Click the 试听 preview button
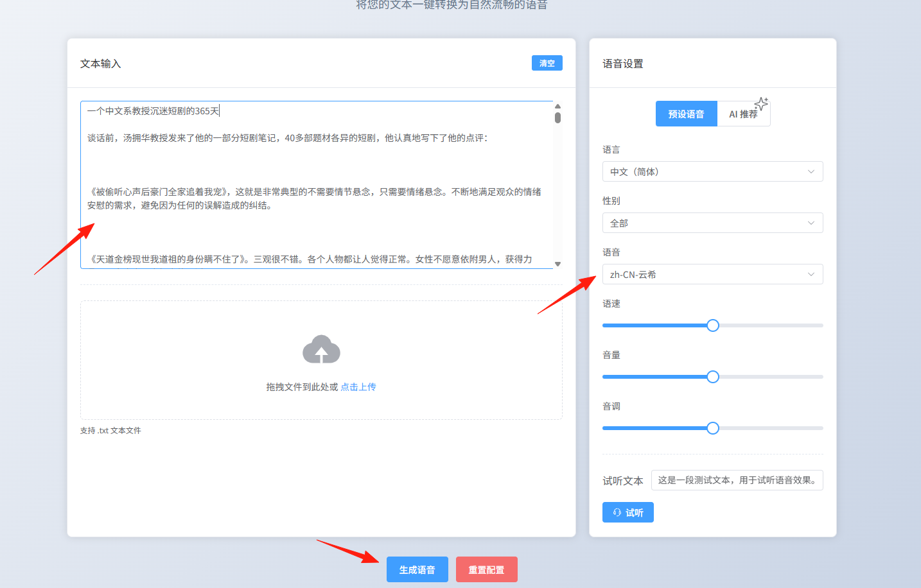921x588 pixels. (x=627, y=512)
